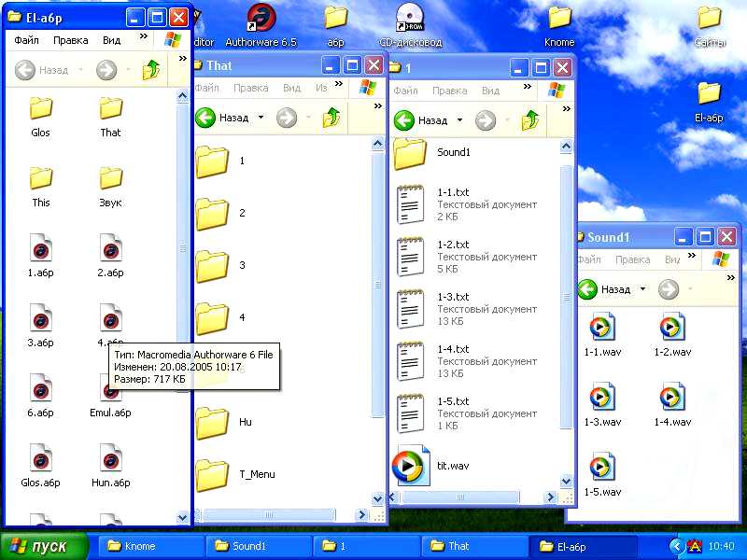Open the Вид menu in That window

(x=291, y=88)
